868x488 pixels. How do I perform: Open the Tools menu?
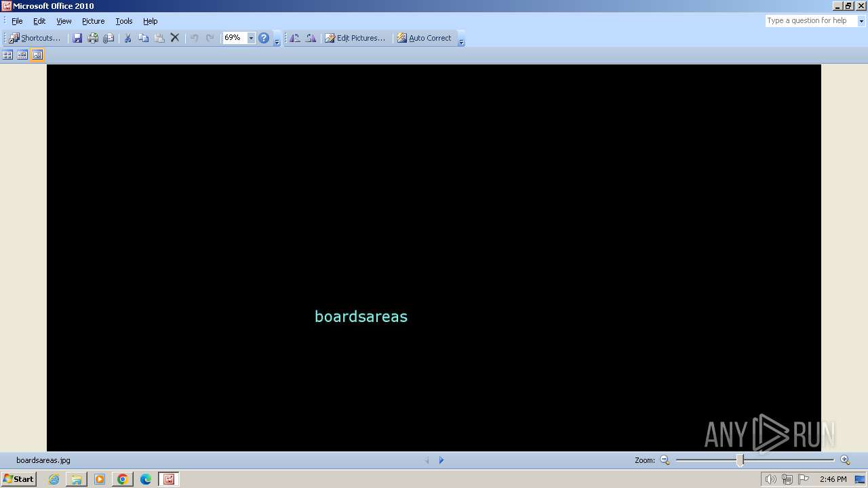click(124, 21)
